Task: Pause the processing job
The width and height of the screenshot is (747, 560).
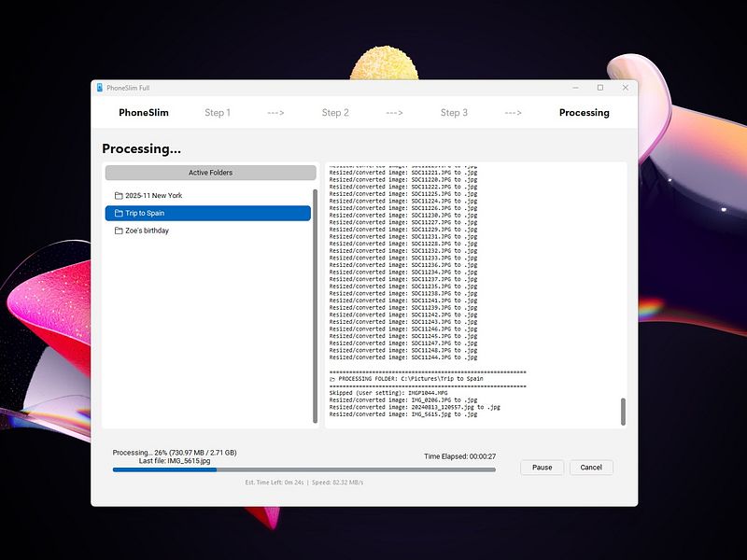Action: (543, 468)
